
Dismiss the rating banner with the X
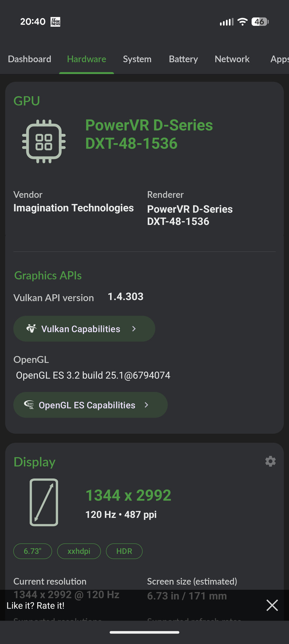pyautogui.click(x=272, y=605)
